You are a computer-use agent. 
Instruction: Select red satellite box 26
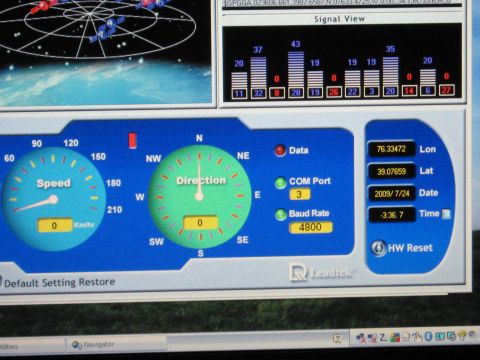click(334, 92)
